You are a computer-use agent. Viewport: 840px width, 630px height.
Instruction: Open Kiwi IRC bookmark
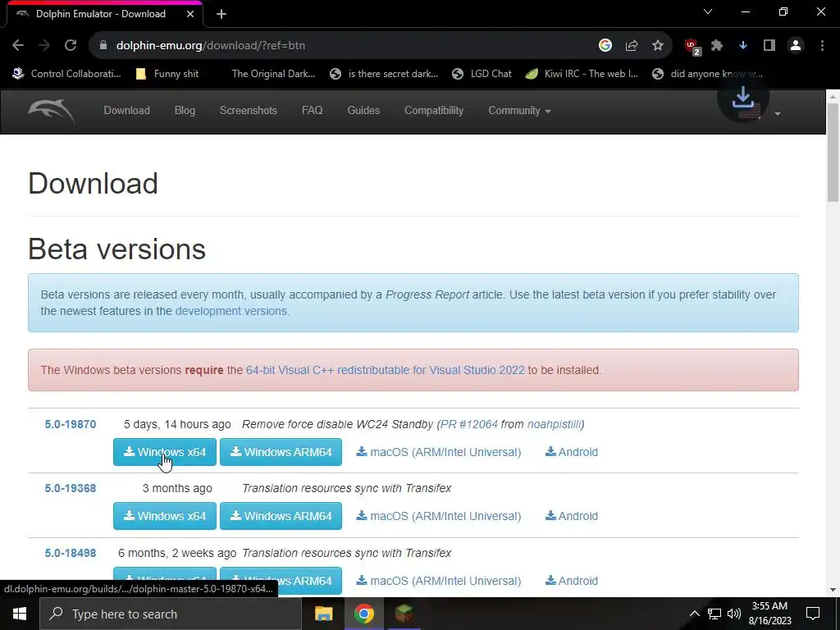(x=582, y=74)
